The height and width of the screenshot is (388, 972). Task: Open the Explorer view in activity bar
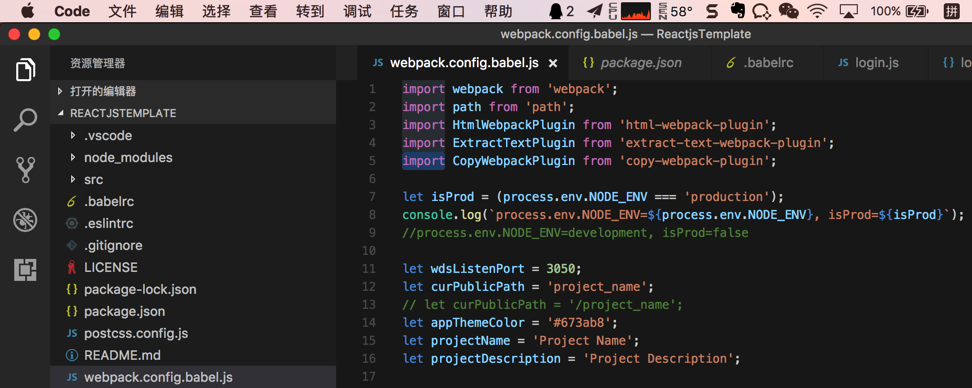[25, 69]
